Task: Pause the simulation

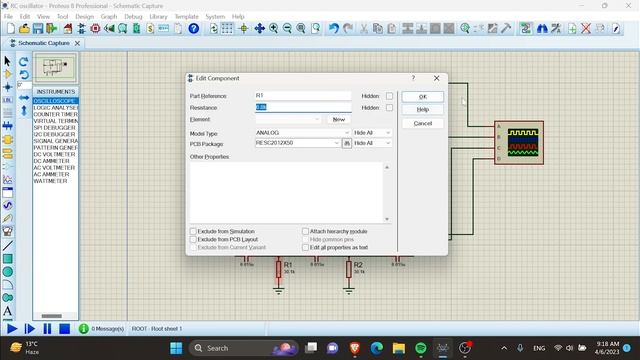Action: click(x=47, y=329)
